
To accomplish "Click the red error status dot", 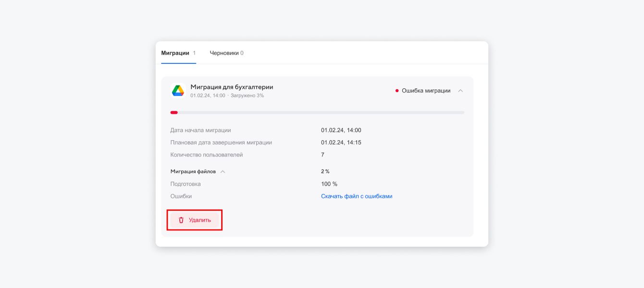I will [x=397, y=91].
